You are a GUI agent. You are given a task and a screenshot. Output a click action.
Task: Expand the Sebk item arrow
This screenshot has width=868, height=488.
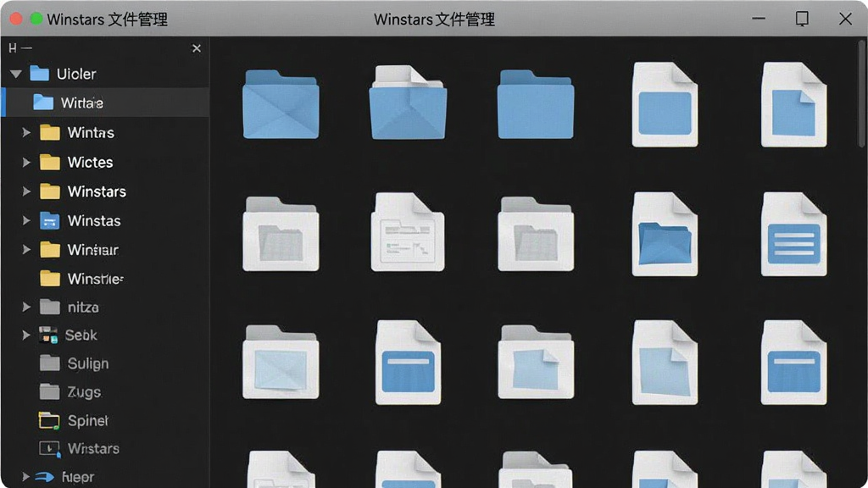[x=26, y=335]
